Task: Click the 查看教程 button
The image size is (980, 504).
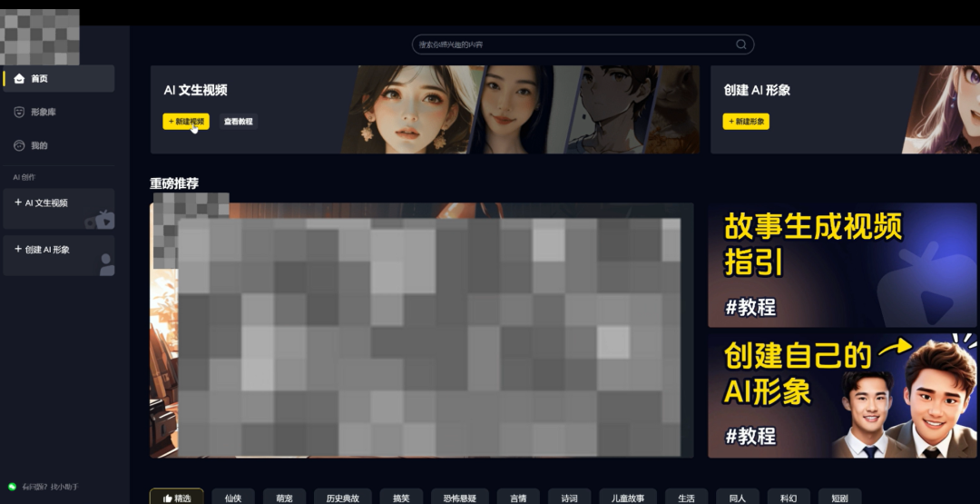Action: (x=238, y=122)
